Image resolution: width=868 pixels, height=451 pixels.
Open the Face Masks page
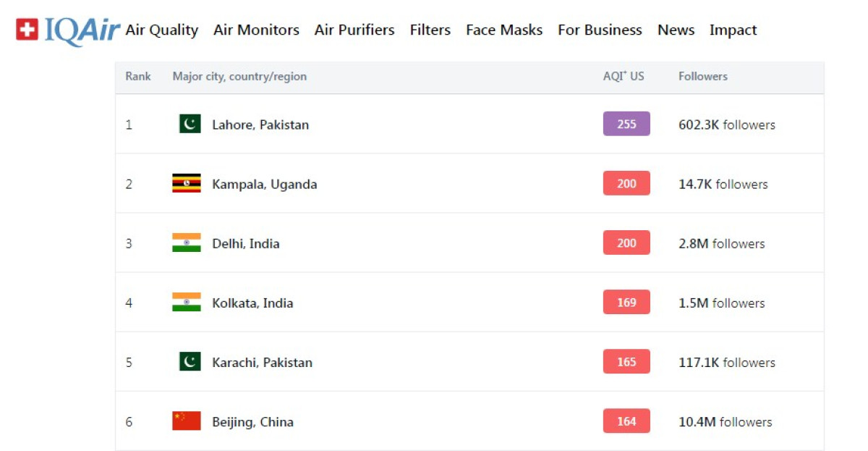(x=504, y=30)
